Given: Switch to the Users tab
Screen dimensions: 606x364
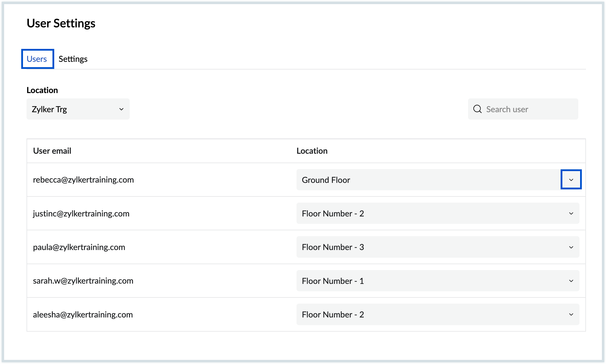Looking at the screenshot, I should (x=37, y=59).
